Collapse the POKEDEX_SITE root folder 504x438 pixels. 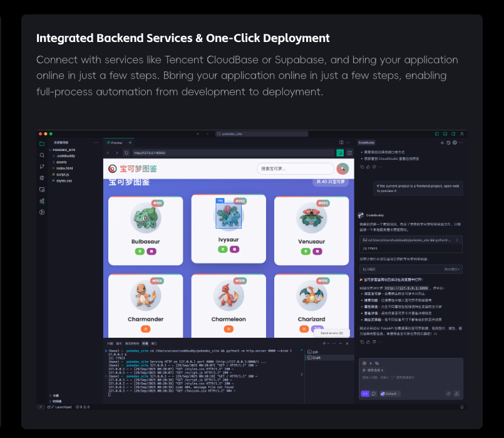pyautogui.click(x=62, y=150)
